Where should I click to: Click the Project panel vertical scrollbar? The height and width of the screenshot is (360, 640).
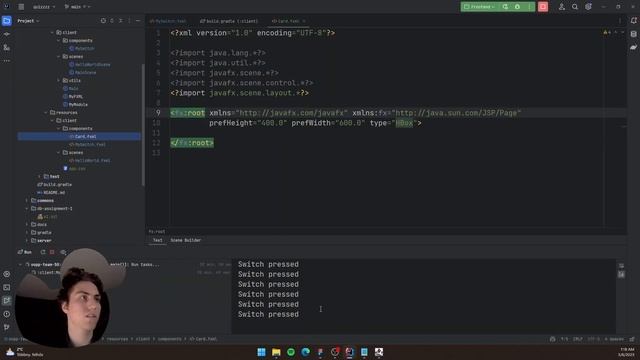pyautogui.click(x=143, y=124)
